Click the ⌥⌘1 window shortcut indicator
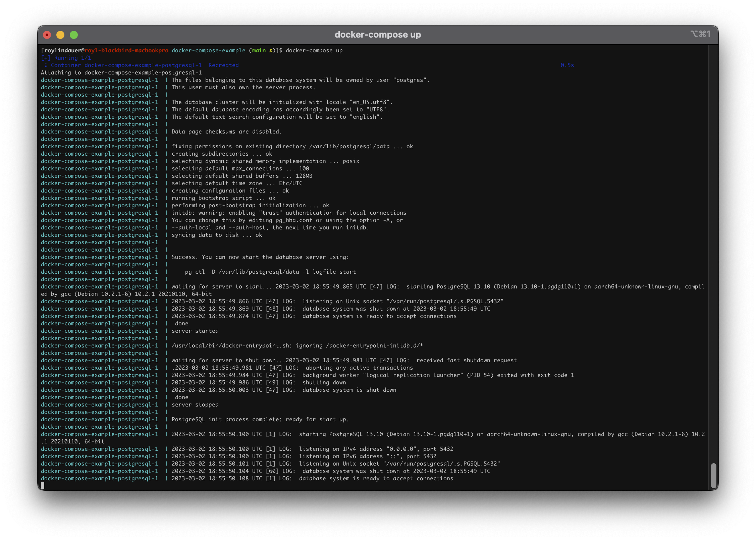The width and height of the screenshot is (756, 540). pyautogui.click(x=700, y=34)
